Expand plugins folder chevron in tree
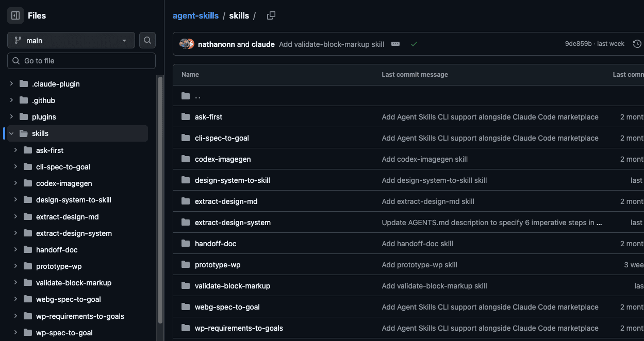This screenshot has height=341, width=644. click(x=11, y=117)
